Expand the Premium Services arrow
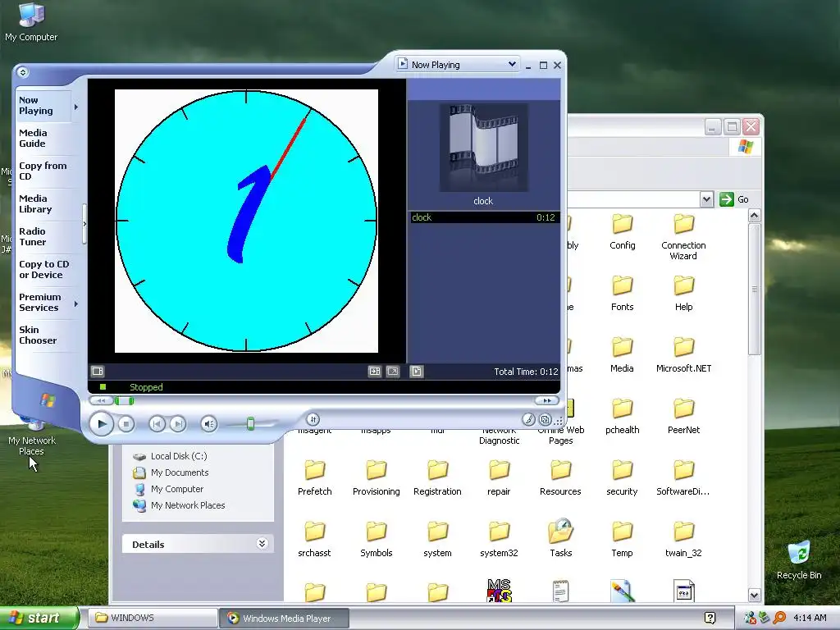Image resolution: width=840 pixels, height=630 pixels. [76, 304]
